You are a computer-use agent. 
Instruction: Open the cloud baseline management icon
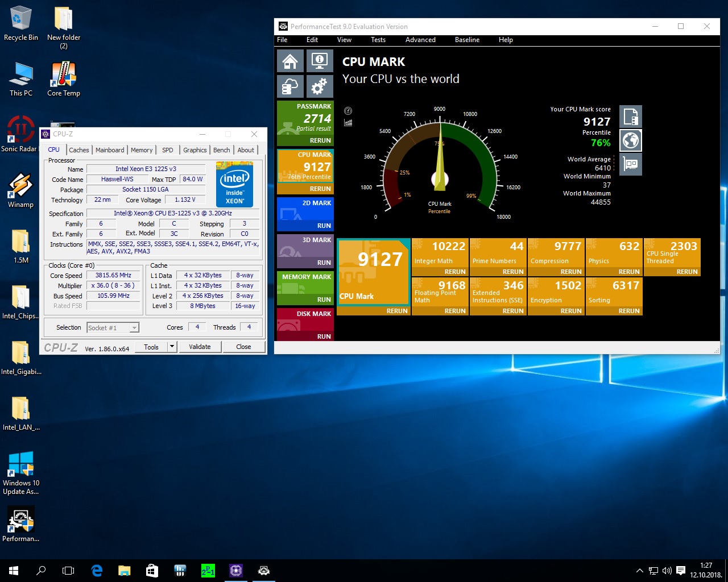(290, 86)
